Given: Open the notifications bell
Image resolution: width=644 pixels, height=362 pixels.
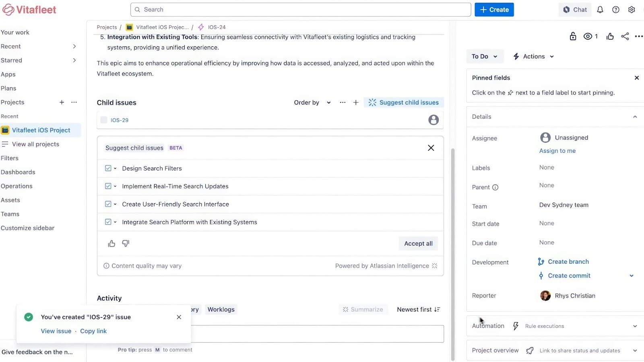Looking at the screenshot, I should [600, 9].
